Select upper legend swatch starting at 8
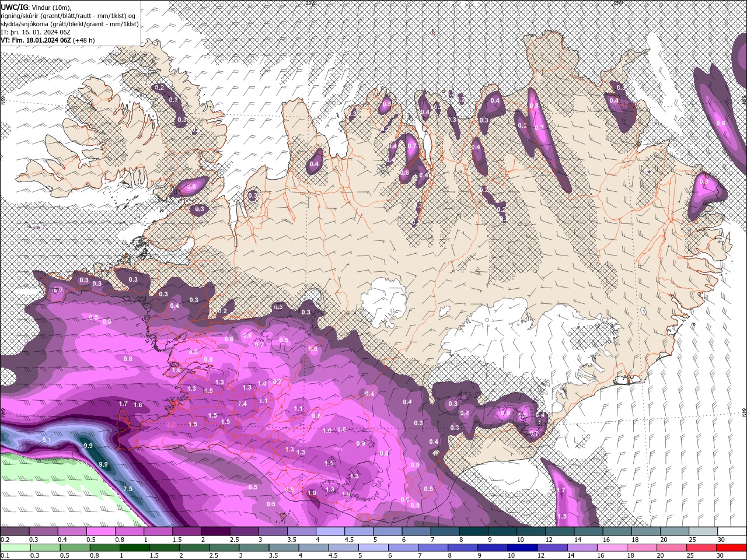This screenshot has height=560, width=747. point(474,531)
